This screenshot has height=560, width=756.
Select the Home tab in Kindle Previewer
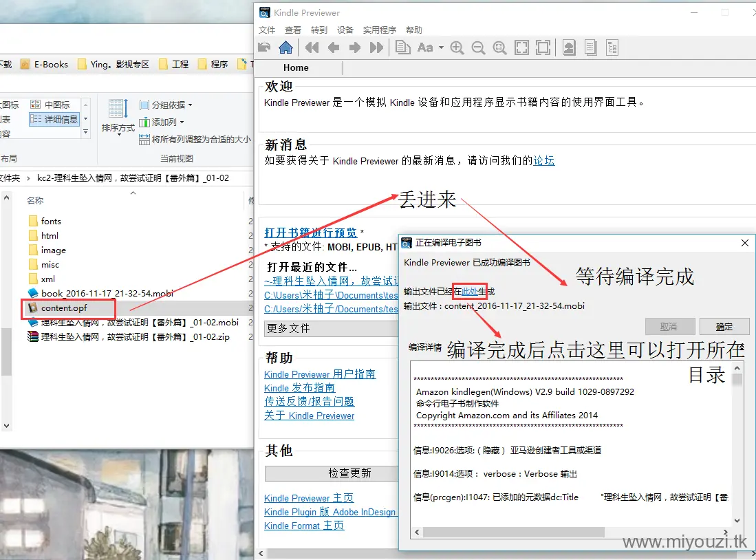point(296,68)
